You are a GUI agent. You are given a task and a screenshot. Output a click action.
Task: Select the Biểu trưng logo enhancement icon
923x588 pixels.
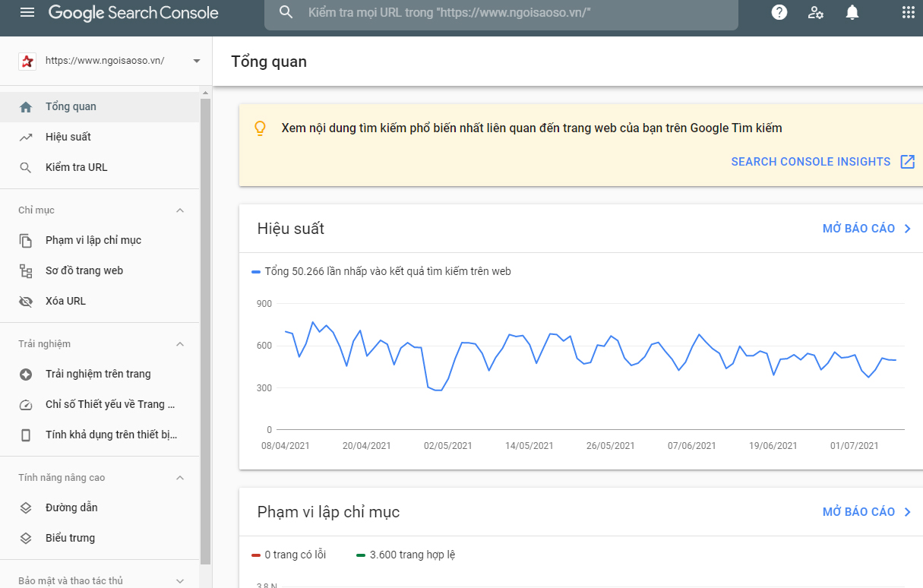[25, 538]
